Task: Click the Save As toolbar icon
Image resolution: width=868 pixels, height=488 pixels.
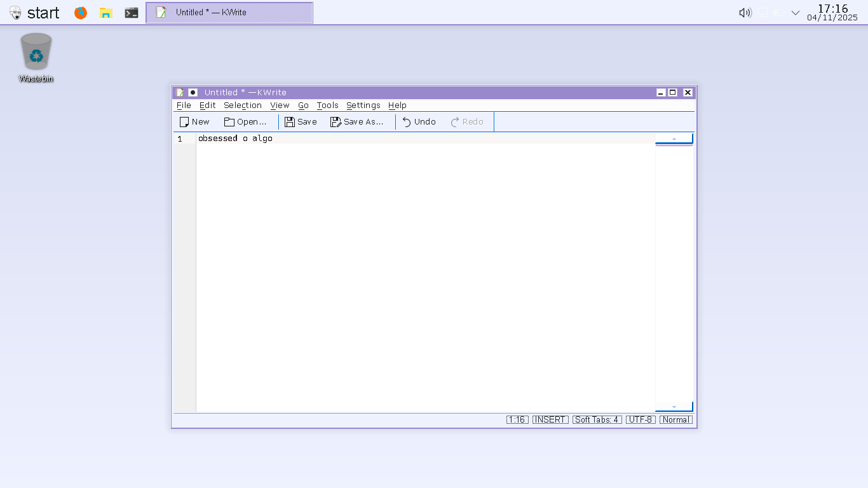Action: click(336, 122)
